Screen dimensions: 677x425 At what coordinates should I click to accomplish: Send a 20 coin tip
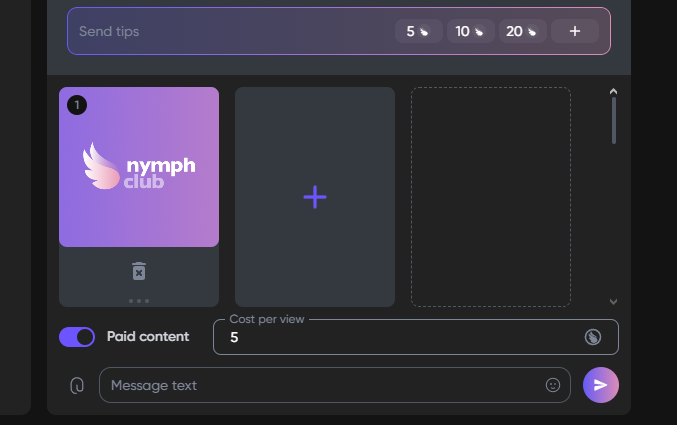coord(523,31)
